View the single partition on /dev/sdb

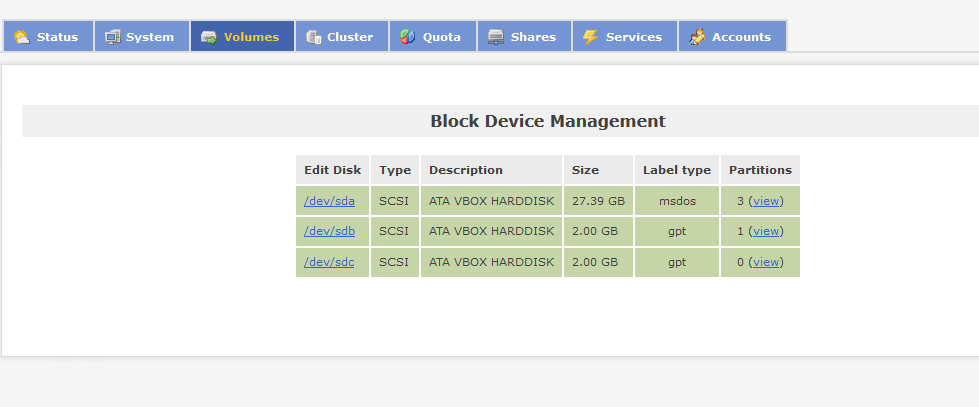coord(765,231)
